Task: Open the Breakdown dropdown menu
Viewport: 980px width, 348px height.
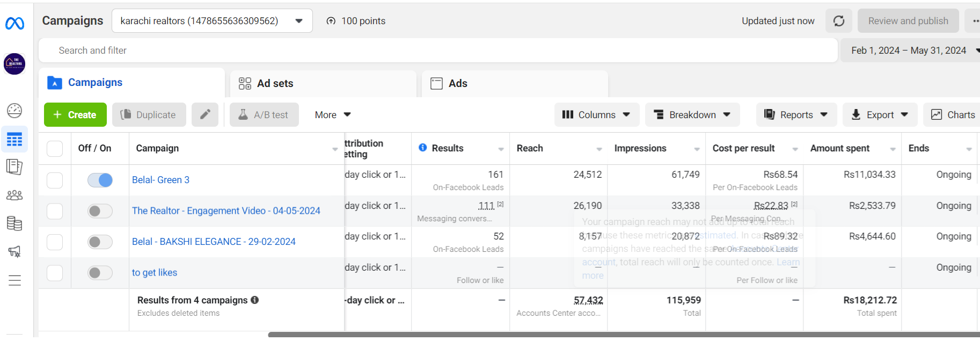Action: [x=692, y=115]
